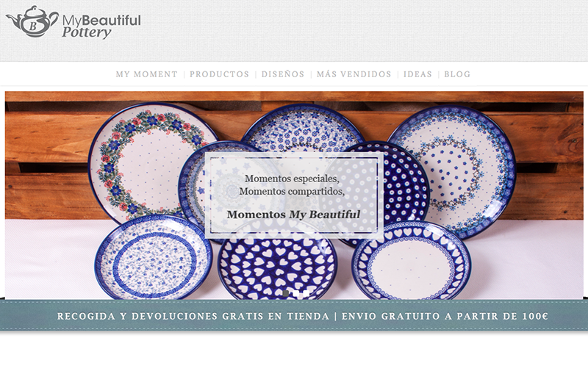This screenshot has width=588, height=374.
Task: Click the envío gratuito a partir de 100€ text
Action: [x=445, y=316]
